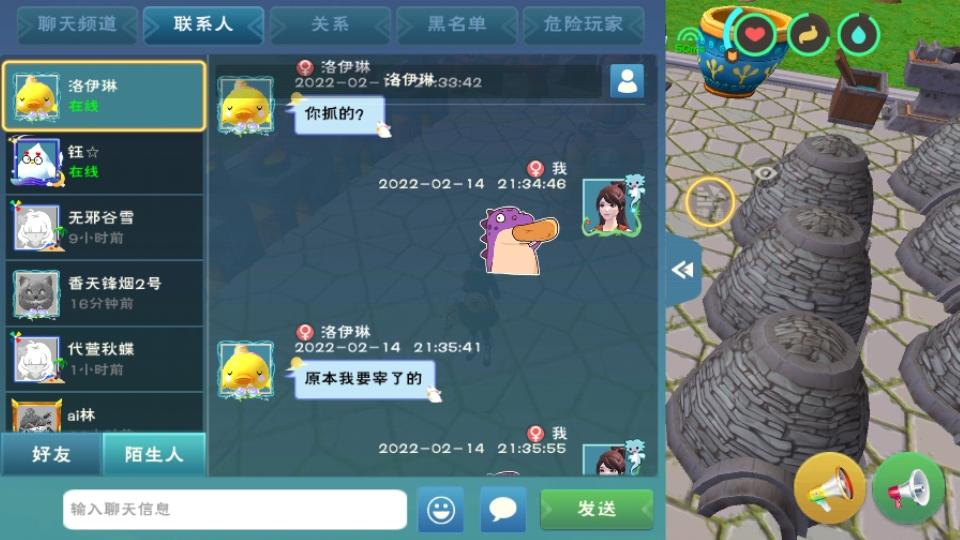Tap the red heart health indicator
Screen dimensions: 960x540
coord(754,34)
